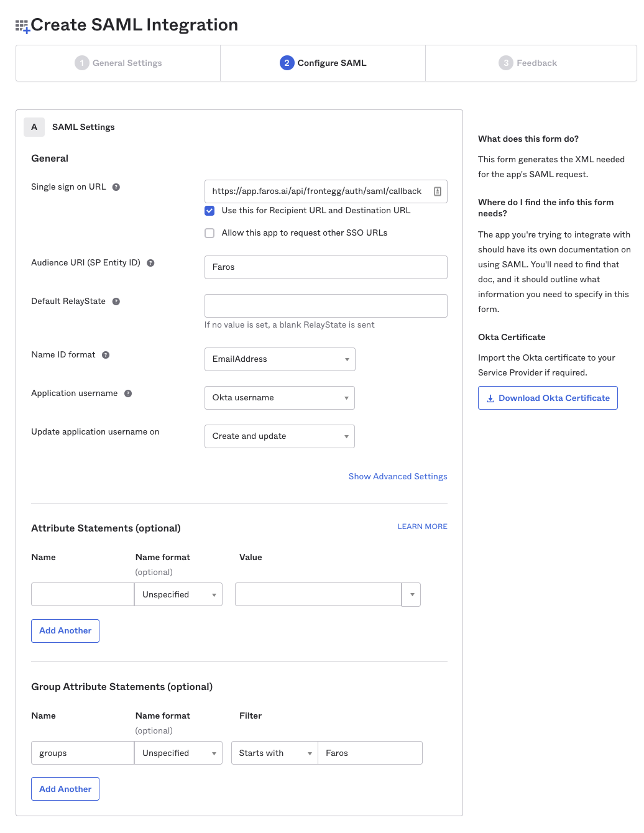Click step 2 circle icon for Configure SAML
The width and height of the screenshot is (644, 833).
pos(287,63)
